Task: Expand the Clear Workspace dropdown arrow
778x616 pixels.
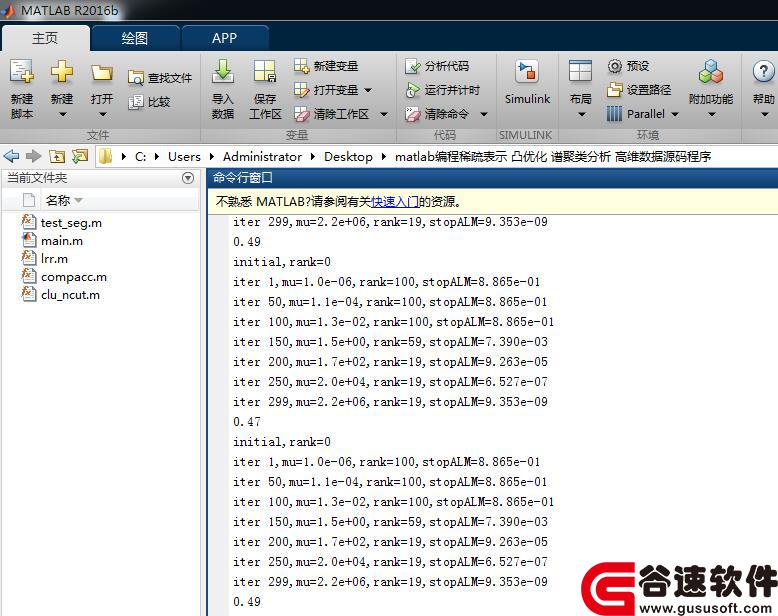Action: [x=384, y=115]
